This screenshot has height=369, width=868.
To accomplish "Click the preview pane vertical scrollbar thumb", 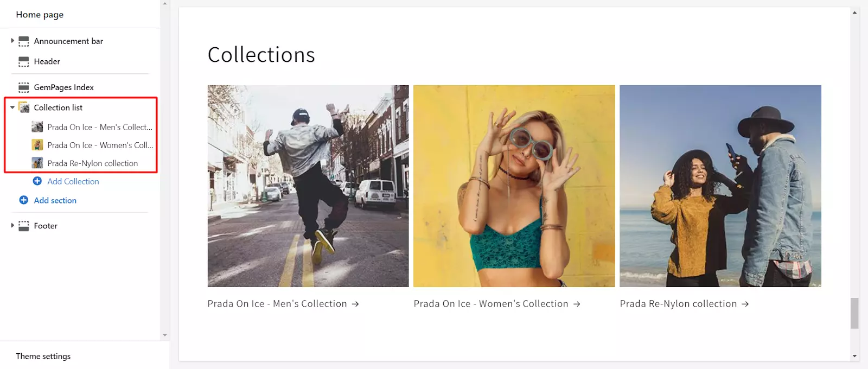I will 854,313.
